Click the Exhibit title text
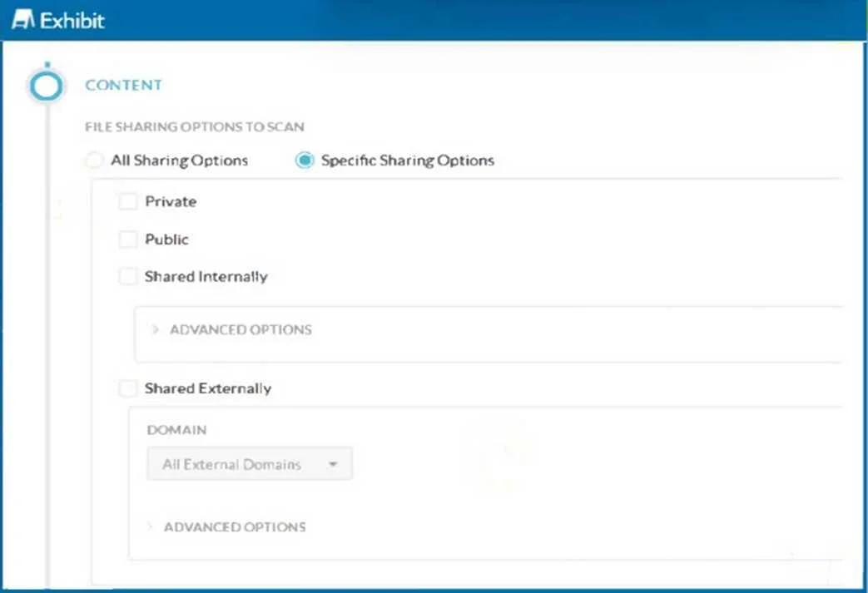 point(72,21)
